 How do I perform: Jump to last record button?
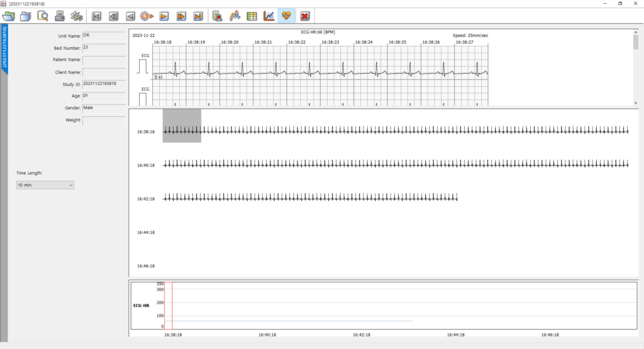[198, 16]
